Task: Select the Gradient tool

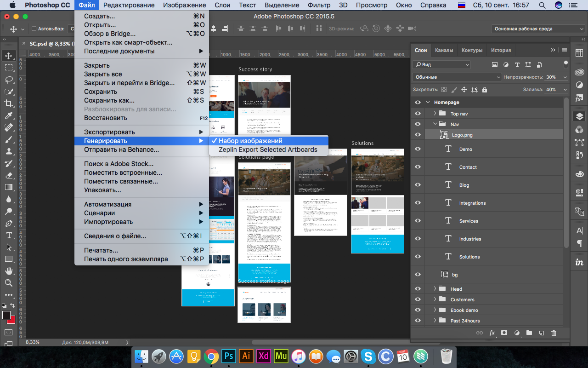Action: [x=8, y=187]
